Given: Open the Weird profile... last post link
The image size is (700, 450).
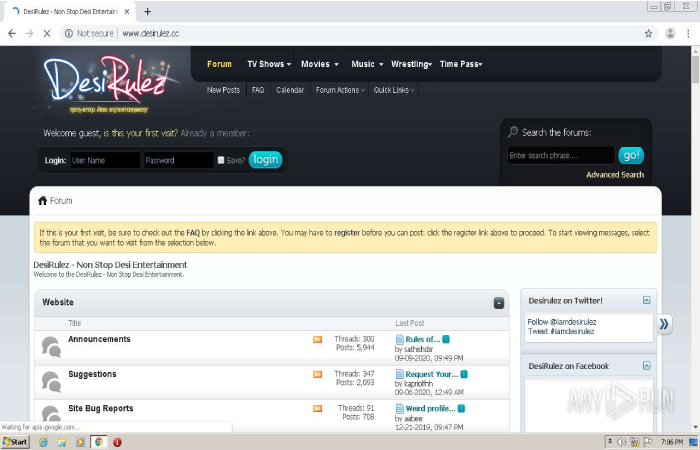Looking at the screenshot, I should (x=430, y=408).
